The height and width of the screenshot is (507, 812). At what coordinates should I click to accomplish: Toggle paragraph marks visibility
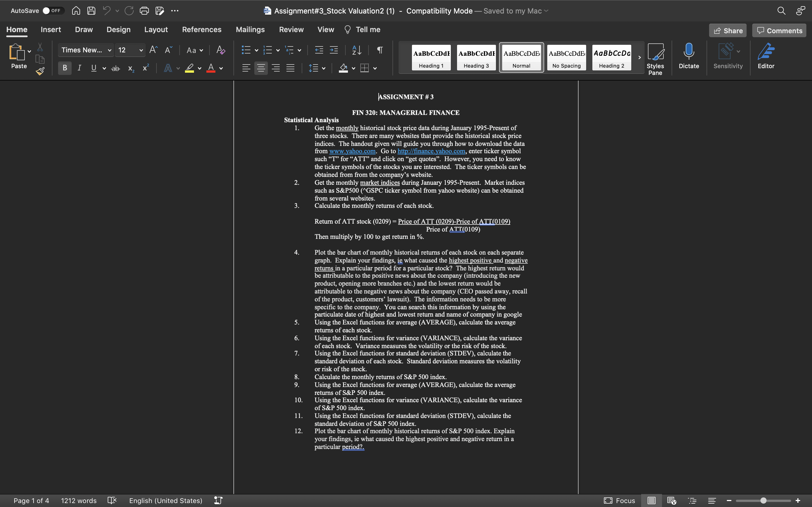pos(379,50)
